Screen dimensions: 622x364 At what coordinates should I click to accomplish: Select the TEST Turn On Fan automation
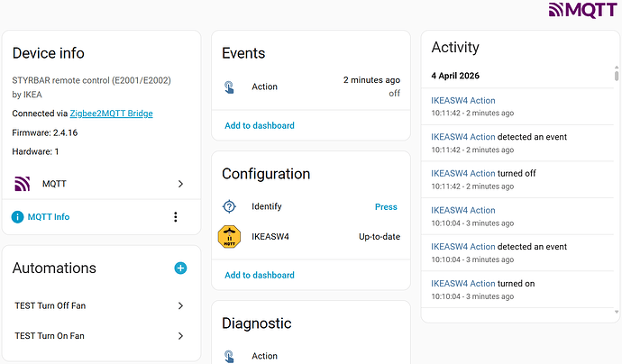(101, 336)
